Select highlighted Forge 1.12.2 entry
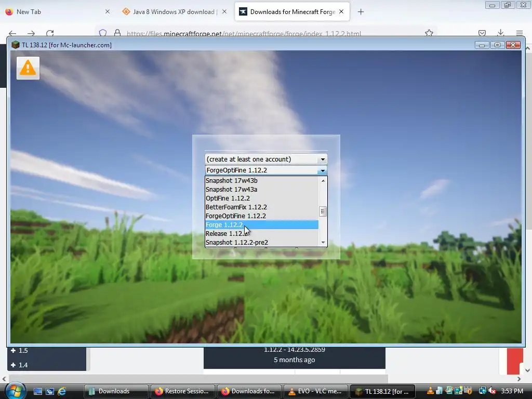This screenshot has height=399, width=532. tap(262, 224)
